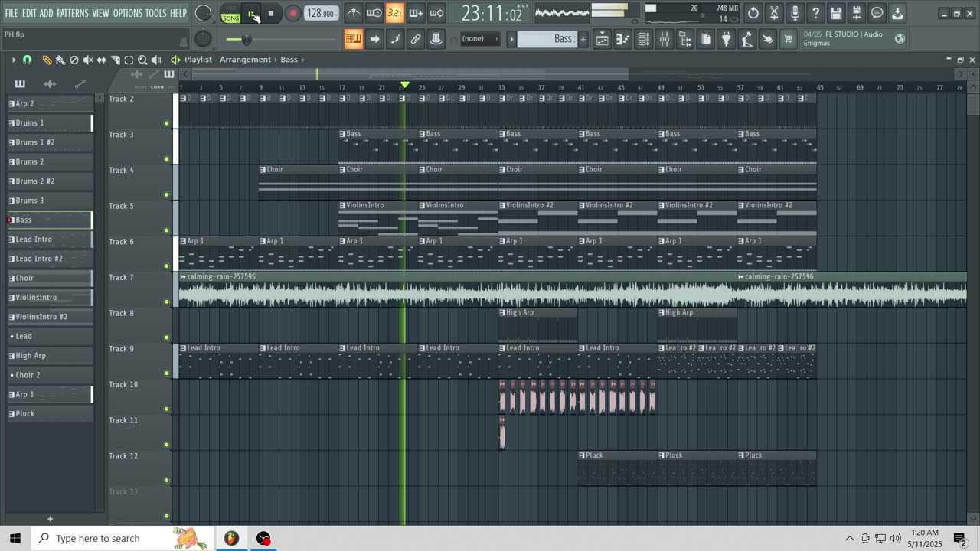Select the High Arp clip at bar 33
980x551 pixels.
pyautogui.click(x=537, y=324)
